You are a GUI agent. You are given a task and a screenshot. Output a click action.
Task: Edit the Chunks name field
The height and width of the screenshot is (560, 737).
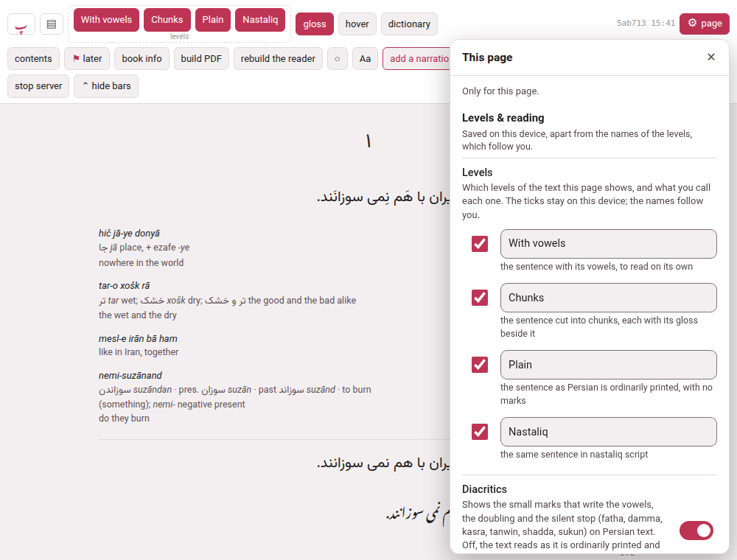coord(608,298)
